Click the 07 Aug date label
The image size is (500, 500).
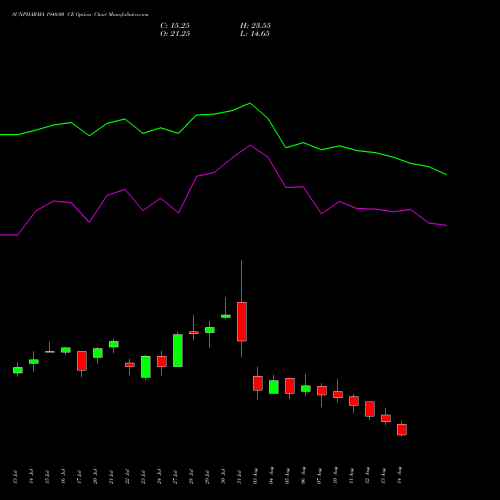319,475
